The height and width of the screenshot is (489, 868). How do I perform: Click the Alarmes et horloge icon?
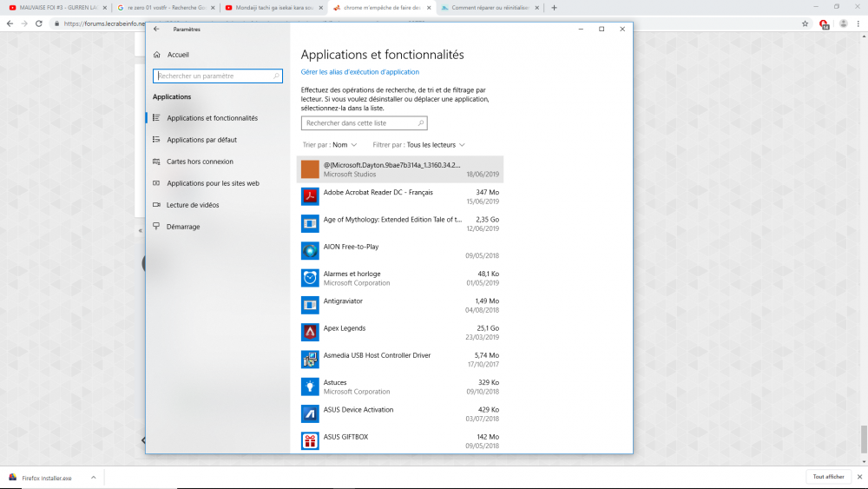tap(310, 278)
